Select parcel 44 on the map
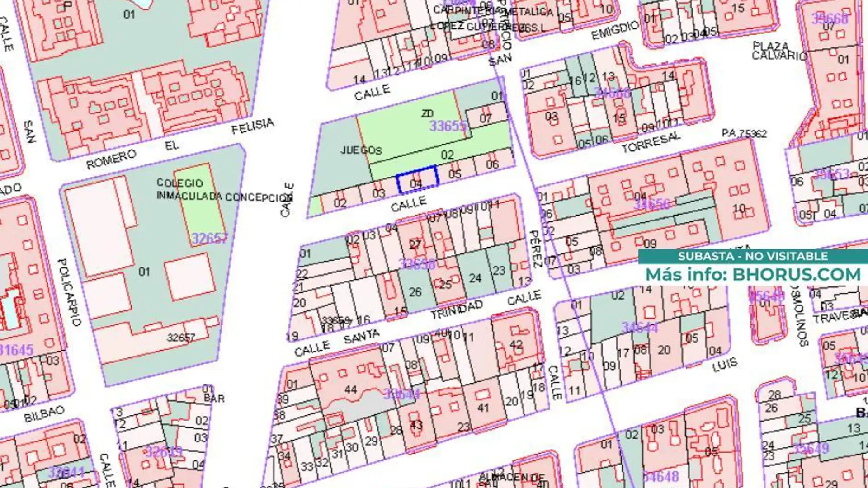868x488 pixels. pos(350,389)
